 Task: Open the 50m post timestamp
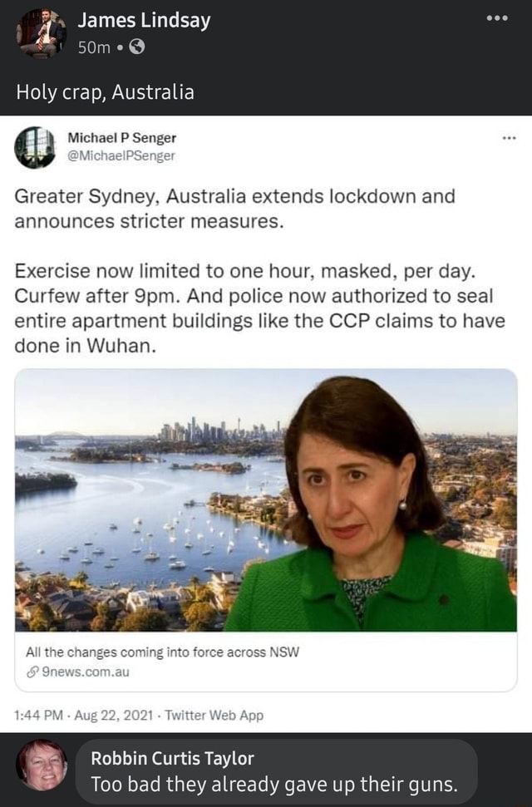pyautogui.click(x=94, y=48)
